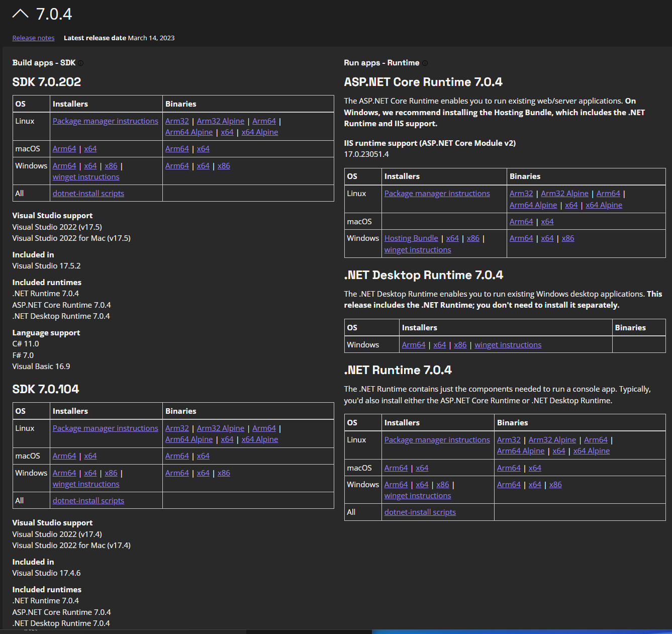Viewport: 672px width, 634px height.
Task: Download .NET Runtime Linux Arm32 binary
Action: click(x=509, y=440)
